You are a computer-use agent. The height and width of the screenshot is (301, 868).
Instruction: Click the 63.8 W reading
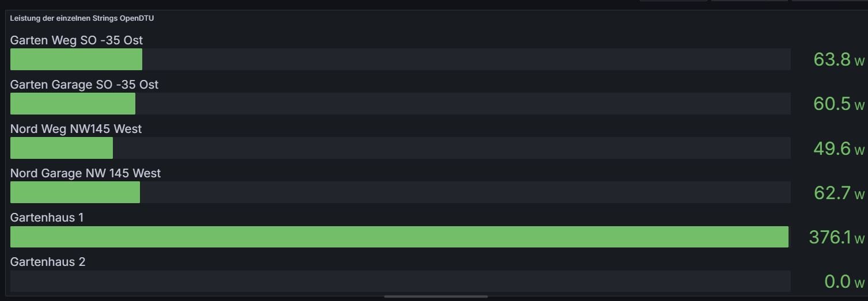coord(838,59)
